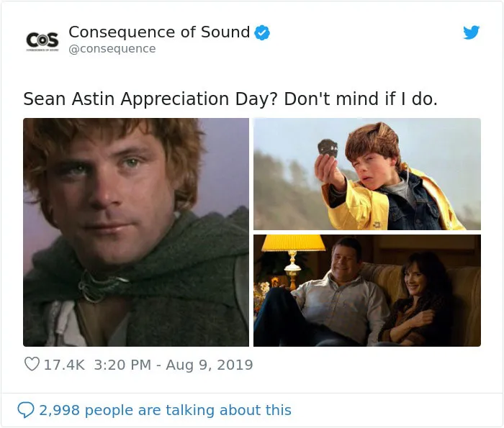This screenshot has width=504, height=428.
Task: Open the 3:20 PM - Aug 9, 2019 timestamp
Action: 174,365
